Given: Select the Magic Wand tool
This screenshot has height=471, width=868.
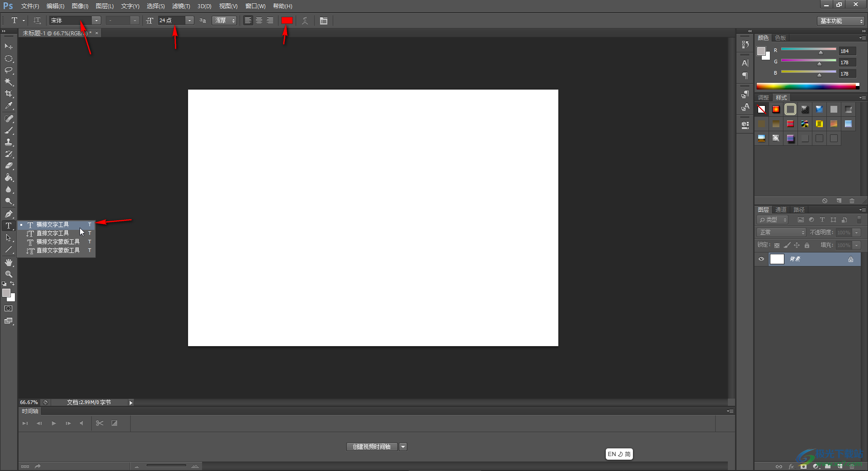Looking at the screenshot, I should [9, 82].
